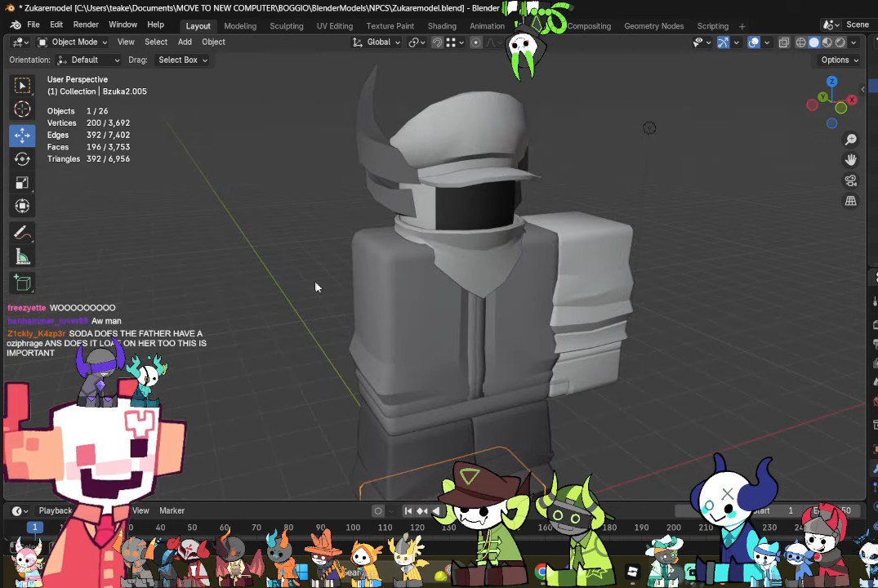Screen dimensions: 878x588
Task: Toggle snapping magnet
Action: pyautogui.click(x=437, y=42)
